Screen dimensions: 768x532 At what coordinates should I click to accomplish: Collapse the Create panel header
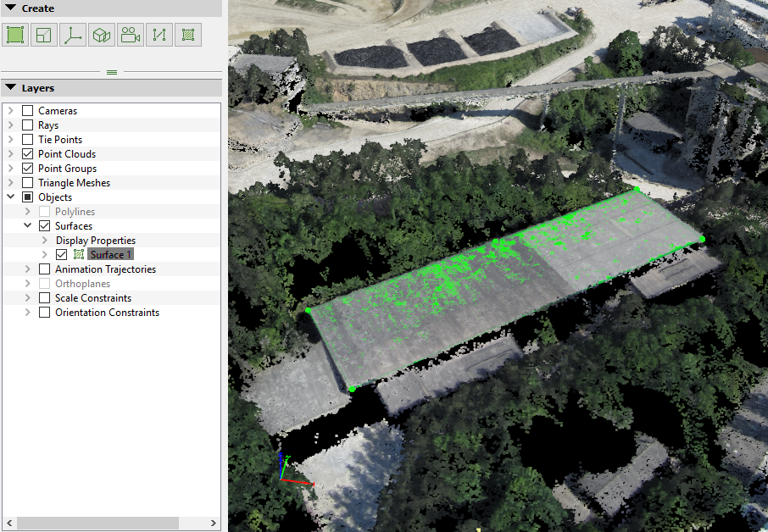[11, 8]
